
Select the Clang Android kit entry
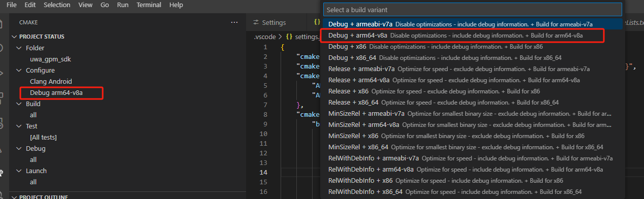51,81
